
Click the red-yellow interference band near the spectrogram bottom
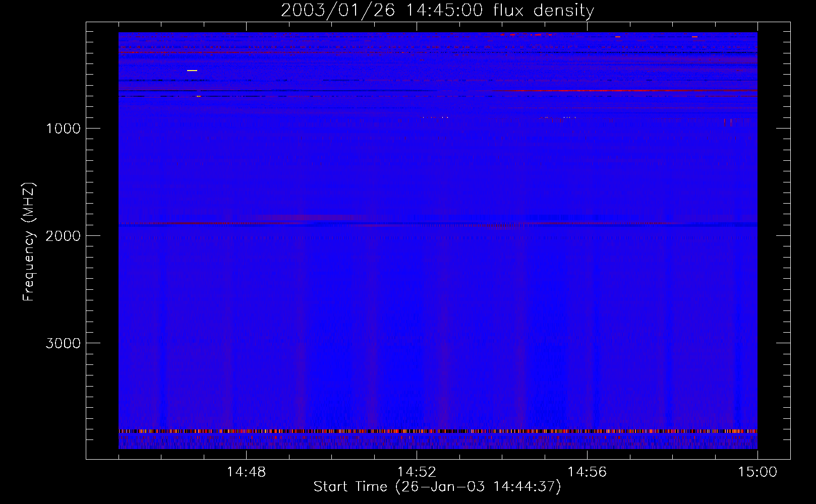438,431
